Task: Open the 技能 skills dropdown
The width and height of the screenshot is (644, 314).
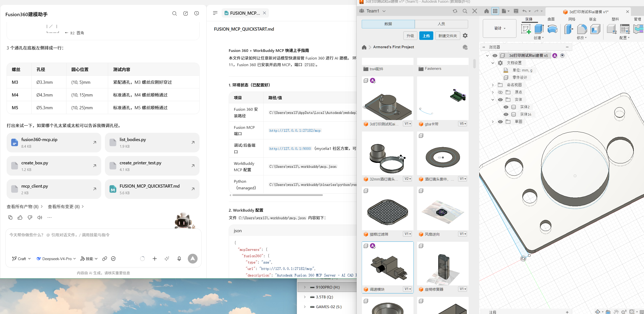Action: 89,259
